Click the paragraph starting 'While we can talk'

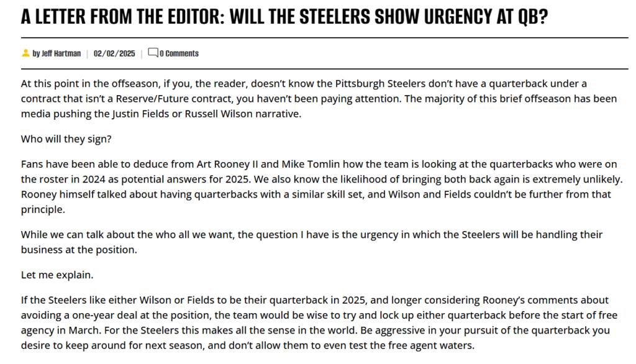click(x=312, y=242)
